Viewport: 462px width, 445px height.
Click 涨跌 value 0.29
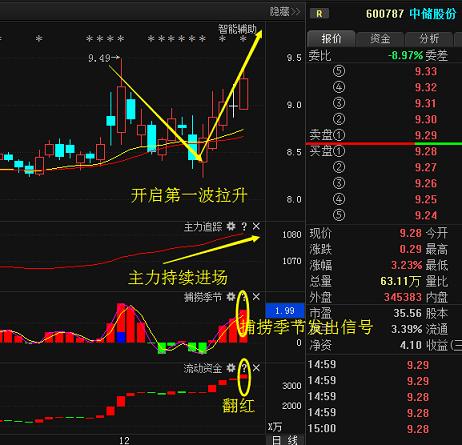click(411, 249)
